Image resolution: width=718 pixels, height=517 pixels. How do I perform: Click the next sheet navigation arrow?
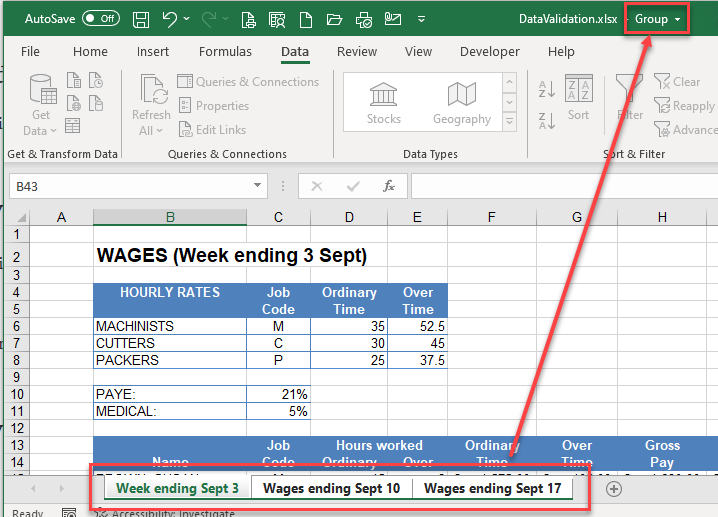(61, 489)
